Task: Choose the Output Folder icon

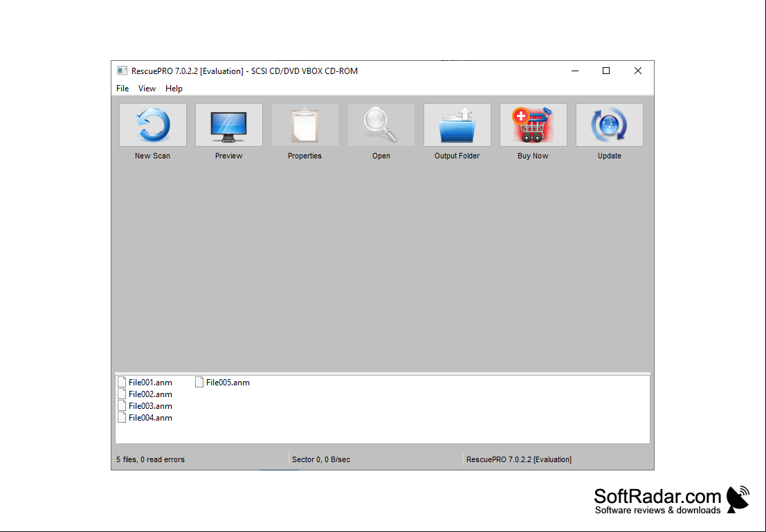Action: (457, 125)
